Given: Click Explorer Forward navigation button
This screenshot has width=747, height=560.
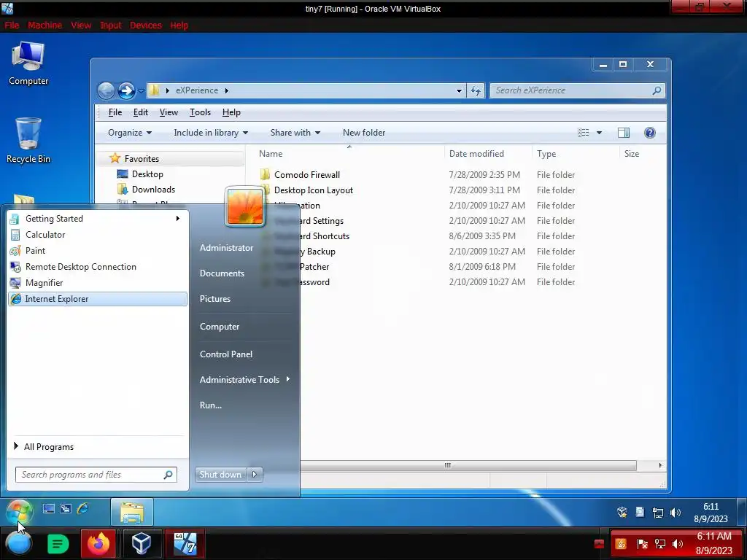Looking at the screenshot, I should pyautogui.click(x=126, y=90).
